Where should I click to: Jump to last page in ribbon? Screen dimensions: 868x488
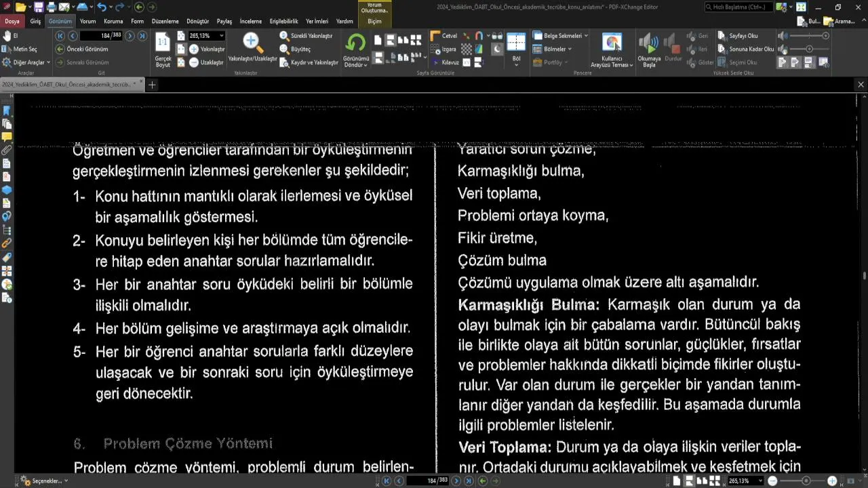pyautogui.click(x=142, y=35)
